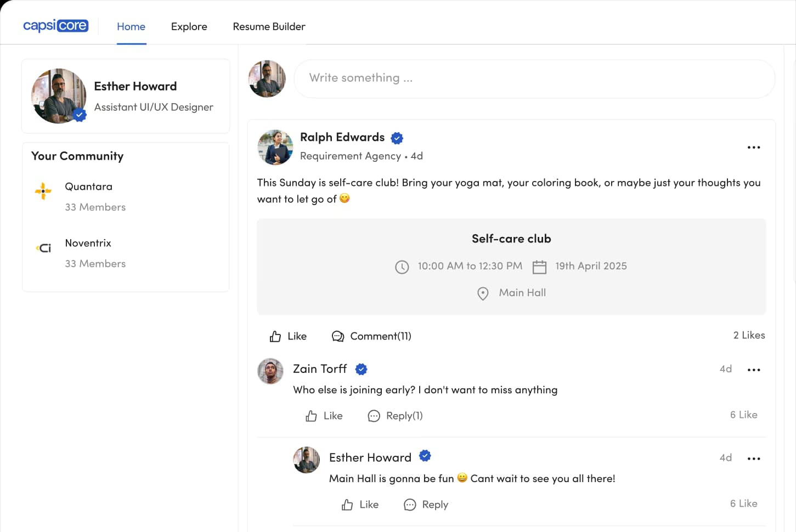
Task: Open three-dot menu on Ralph Edwards' post
Action: coord(754,147)
